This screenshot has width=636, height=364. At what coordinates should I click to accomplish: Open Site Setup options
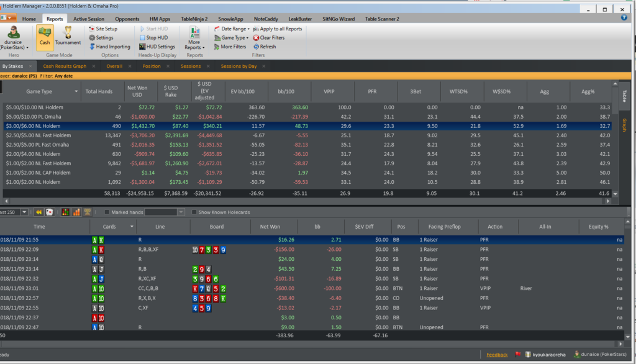104,29
